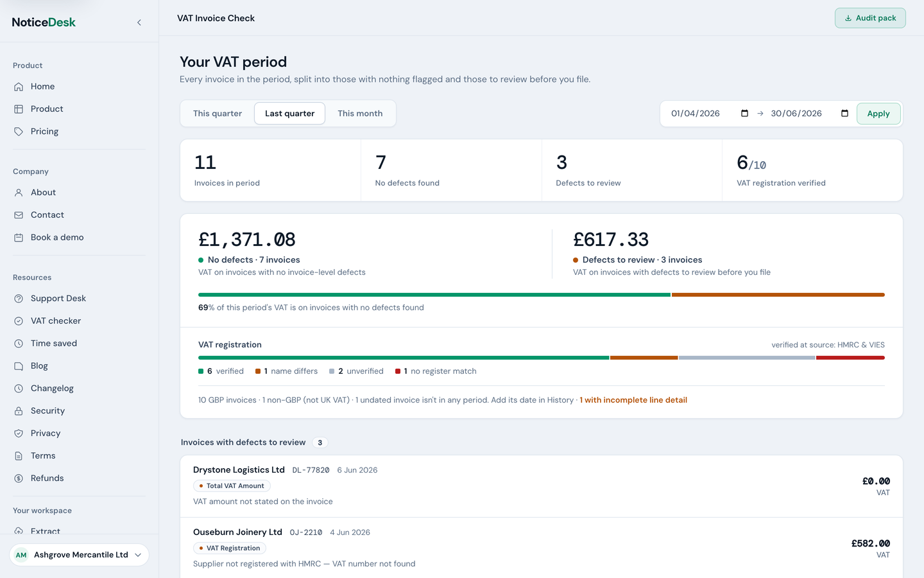Click the Apply date range button

point(878,114)
